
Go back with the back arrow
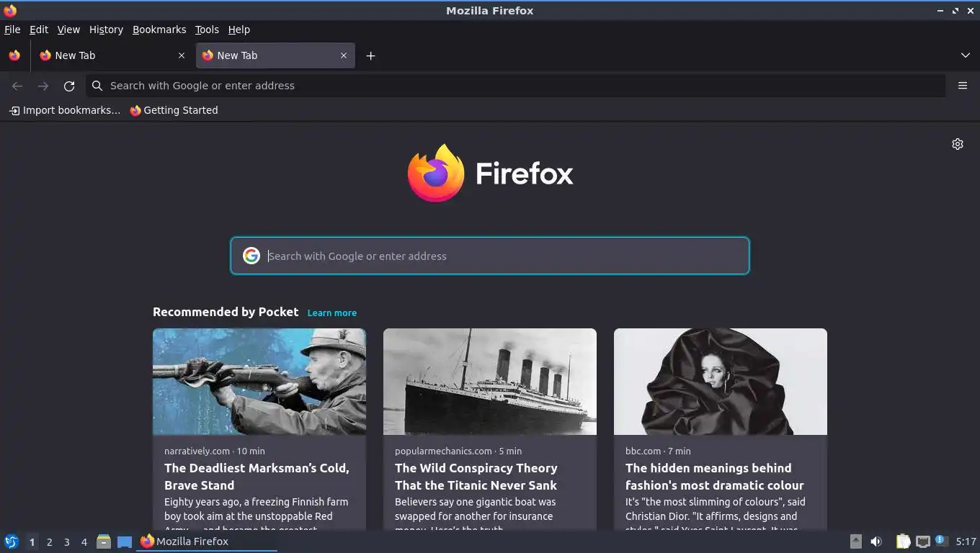[17, 86]
